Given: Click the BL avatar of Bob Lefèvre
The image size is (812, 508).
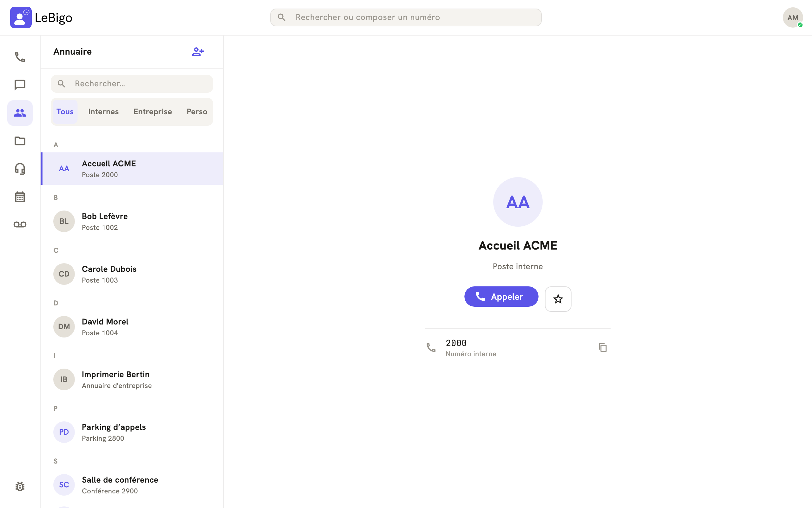Looking at the screenshot, I should tap(64, 221).
